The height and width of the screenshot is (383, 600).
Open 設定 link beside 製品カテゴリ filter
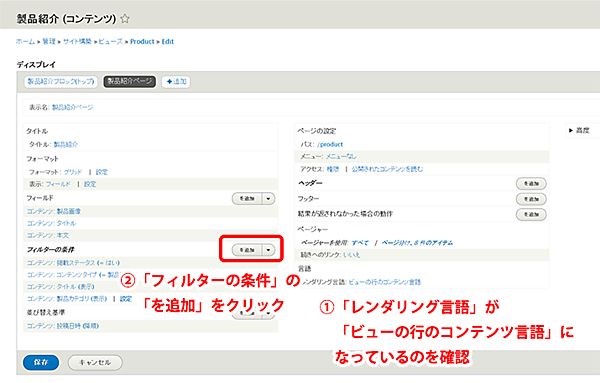[126, 298]
